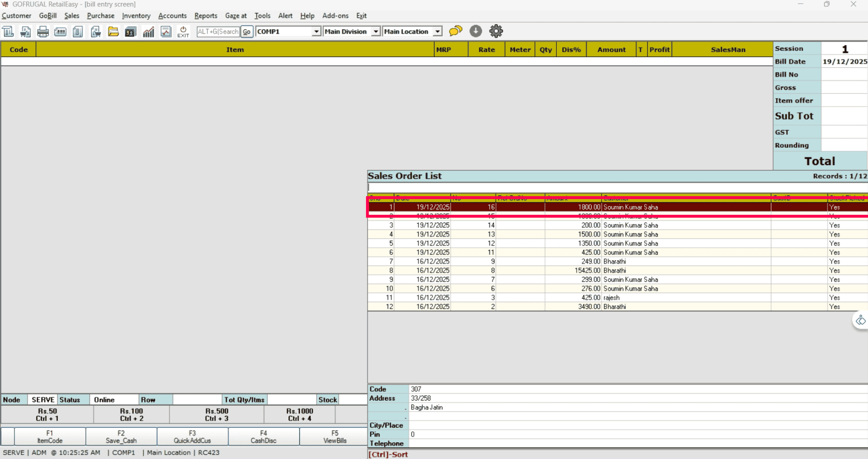Click the Go button beside search

(247, 32)
